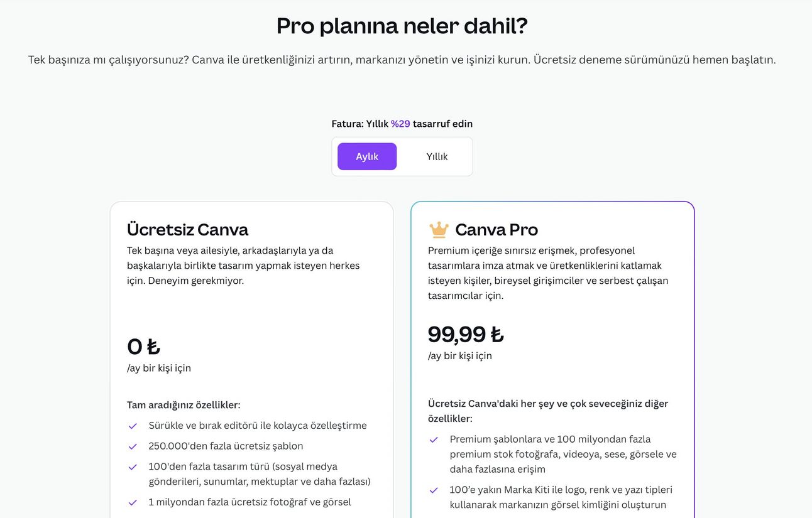The image size is (812, 518).
Task: Switch billing to Yıllık
Action: tap(437, 156)
